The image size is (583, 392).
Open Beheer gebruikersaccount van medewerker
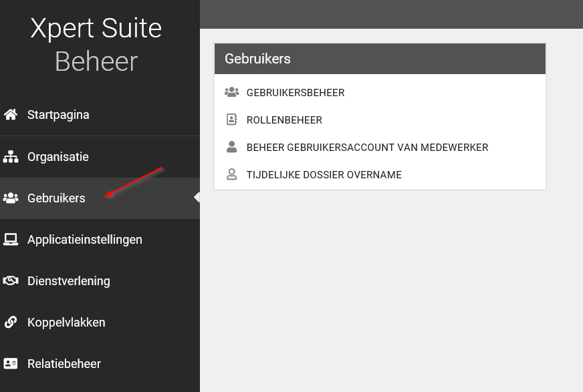(x=367, y=148)
